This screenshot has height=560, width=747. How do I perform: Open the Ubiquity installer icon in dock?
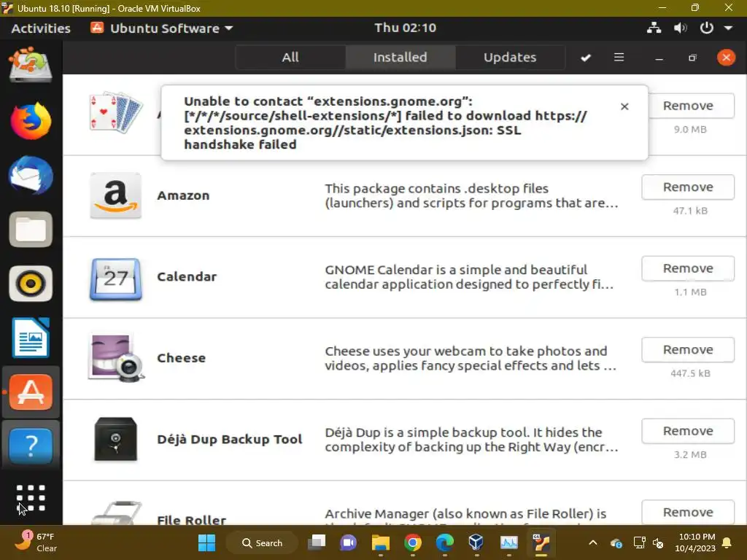pos(31,65)
